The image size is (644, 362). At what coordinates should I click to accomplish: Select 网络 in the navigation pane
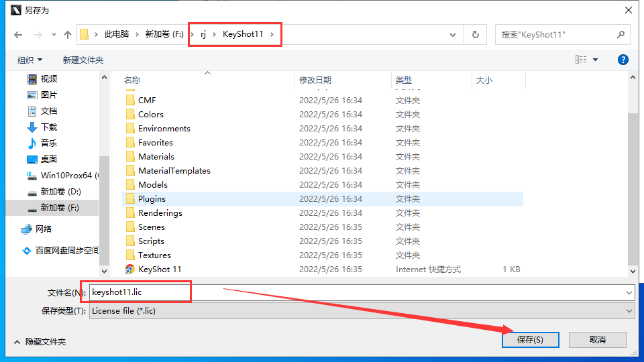point(43,229)
